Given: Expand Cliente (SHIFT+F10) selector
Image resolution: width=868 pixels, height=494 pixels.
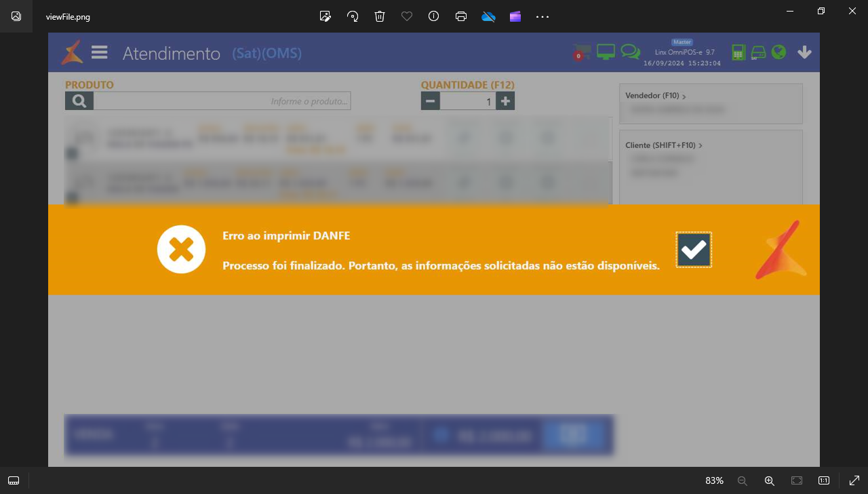Looking at the screenshot, I should pyautogui.click(x=664, y=145).
